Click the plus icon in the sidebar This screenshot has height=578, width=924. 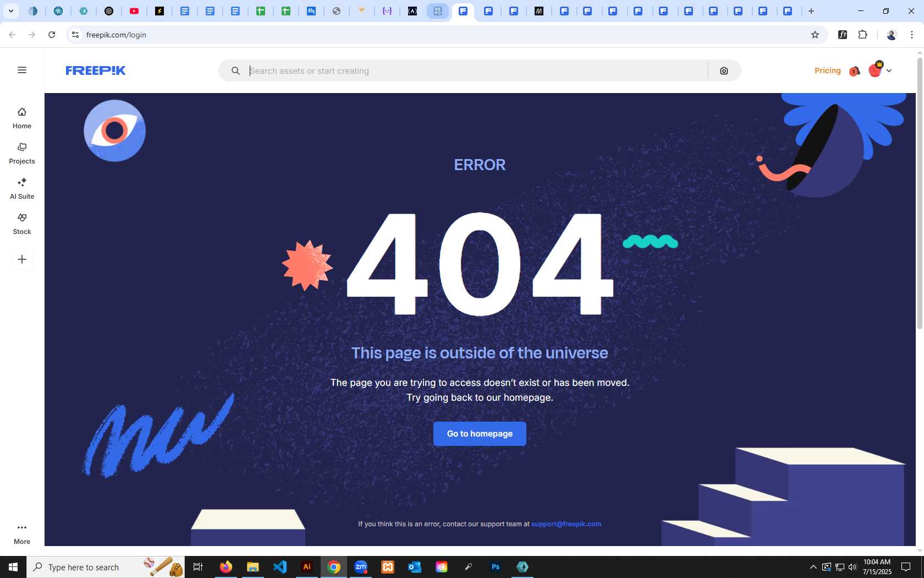[22, 259]
